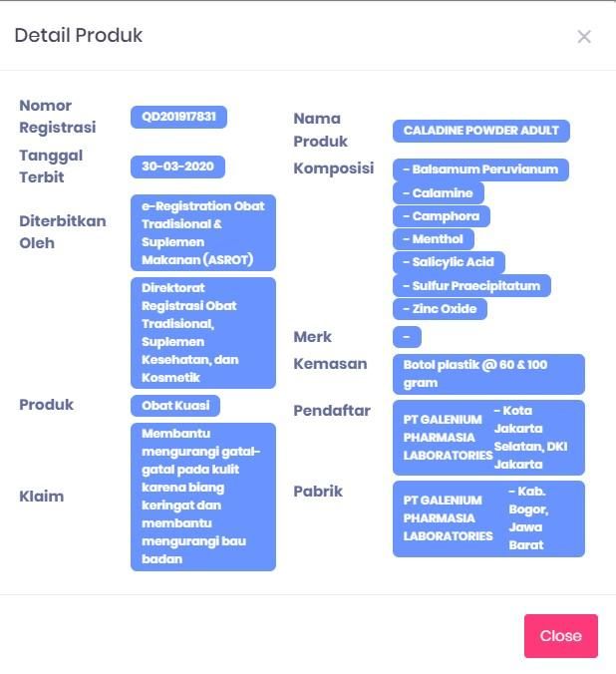Select the Camphora composition badge
The height and width of the screenshot is (674, 616).
click(x=442, y=216)
